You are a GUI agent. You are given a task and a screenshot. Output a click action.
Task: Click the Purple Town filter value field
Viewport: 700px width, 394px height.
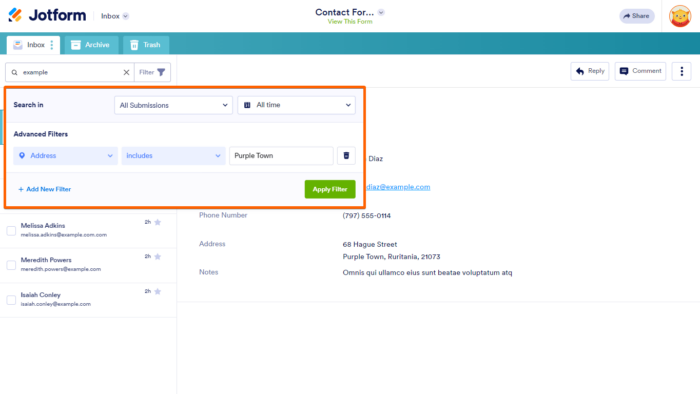tap(281, 156)
